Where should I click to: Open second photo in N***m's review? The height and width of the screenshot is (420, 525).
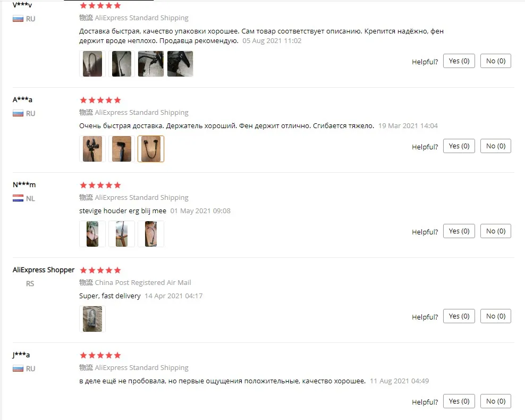pyautogui.click(x=122, y=234)
